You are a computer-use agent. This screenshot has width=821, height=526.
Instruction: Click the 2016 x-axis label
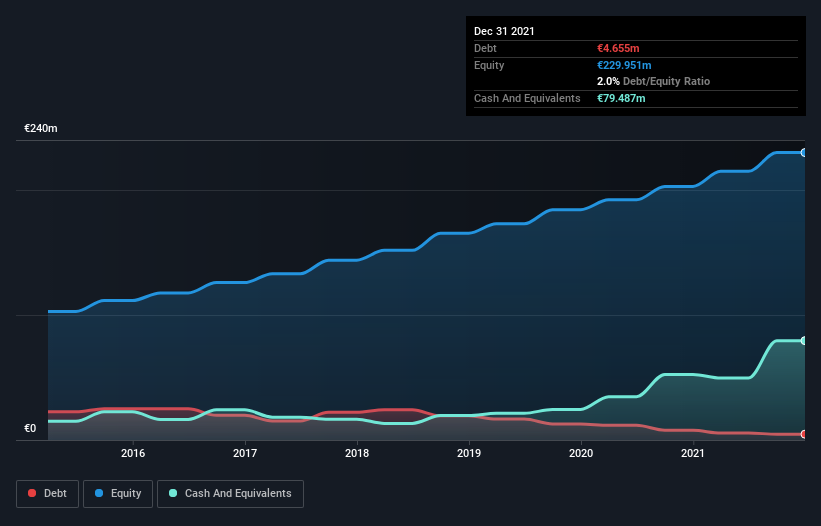point(133,453)
